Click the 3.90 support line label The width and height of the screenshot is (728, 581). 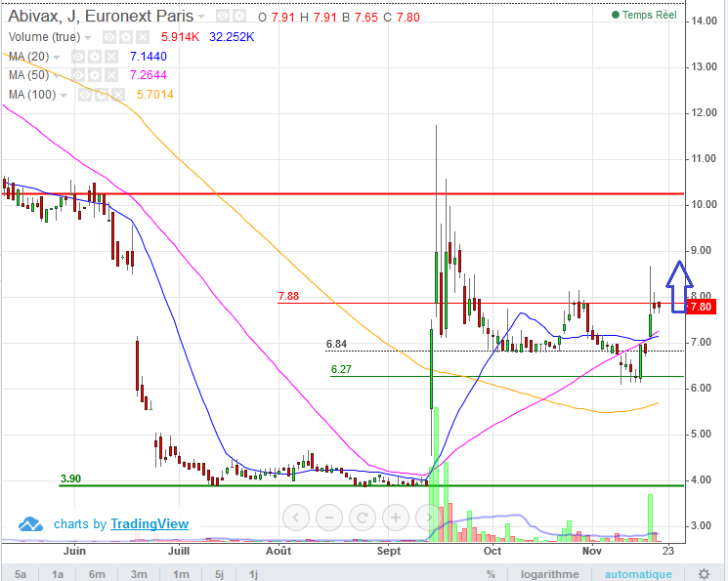70,478
